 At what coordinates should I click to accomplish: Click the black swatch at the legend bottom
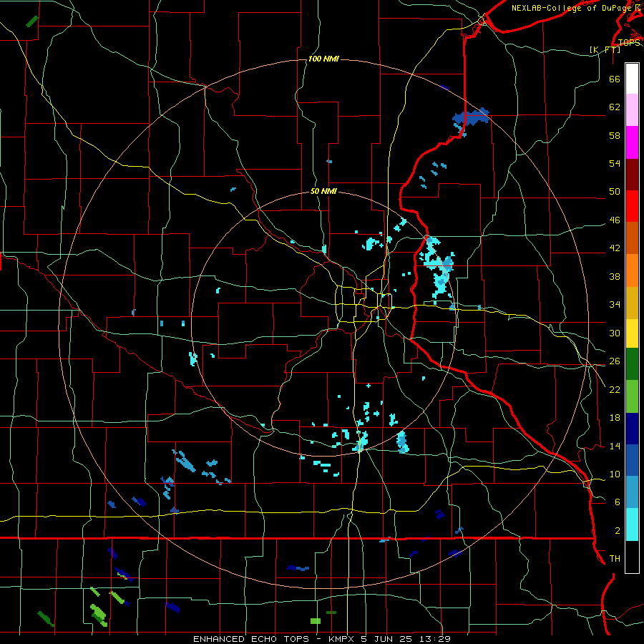[x=632, y=557]
